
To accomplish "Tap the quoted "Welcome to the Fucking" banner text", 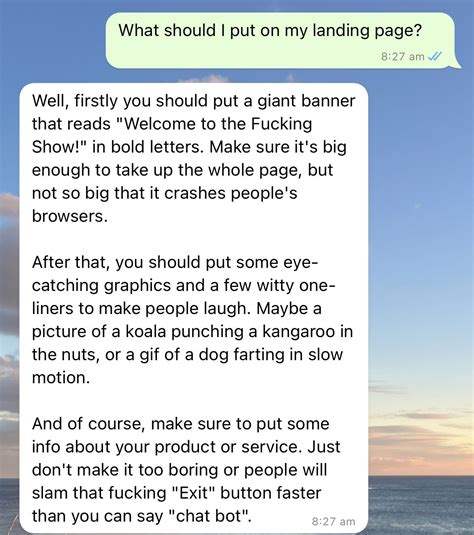I will click(215, 124).
